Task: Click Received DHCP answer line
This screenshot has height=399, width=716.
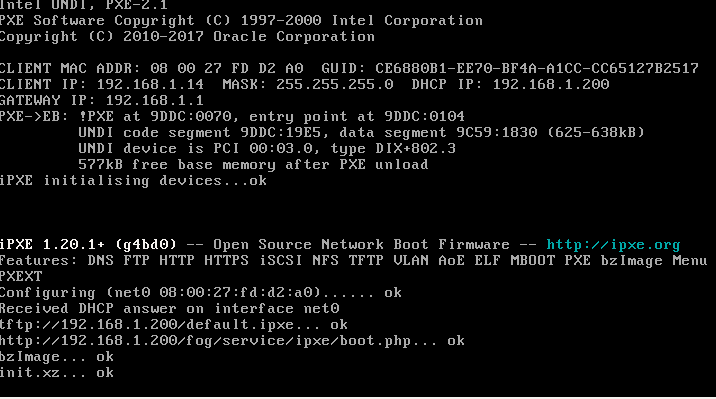Action: click(169, 309)
